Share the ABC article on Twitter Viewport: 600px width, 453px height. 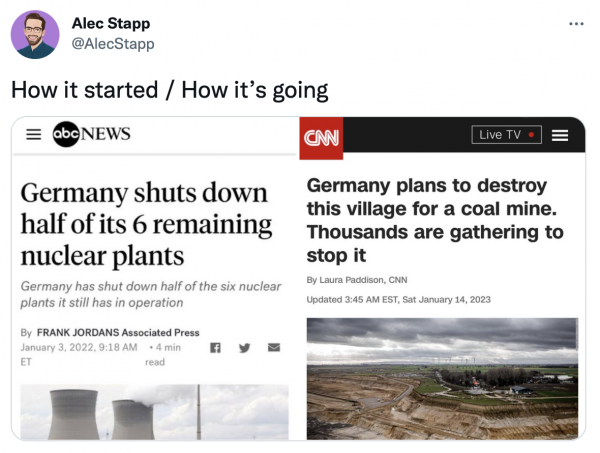[x=243, y=347]
